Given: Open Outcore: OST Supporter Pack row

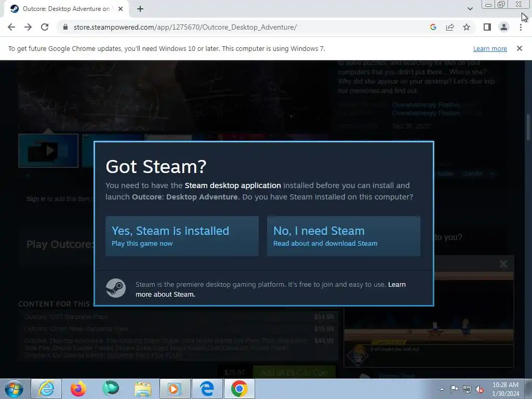Looking at the screenshot, I should pos(179,317).
